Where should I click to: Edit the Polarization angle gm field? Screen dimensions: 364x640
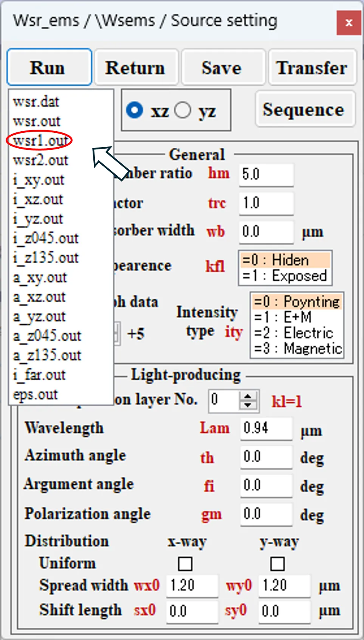(x=266, y=514)
